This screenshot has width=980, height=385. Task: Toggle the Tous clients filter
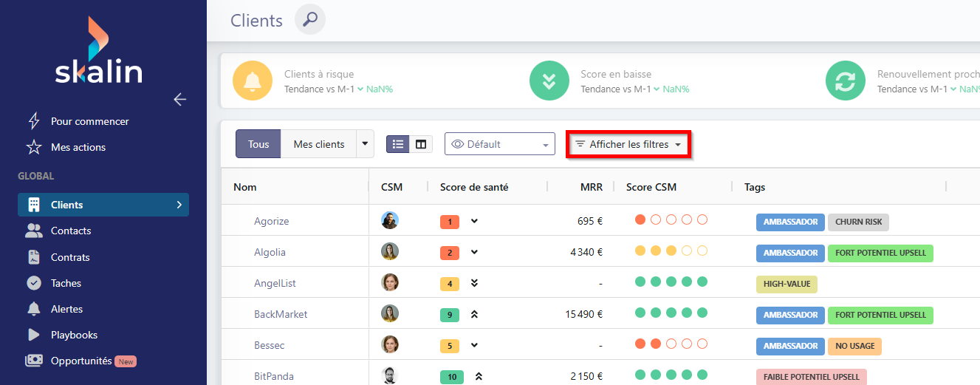click(258, 144)
